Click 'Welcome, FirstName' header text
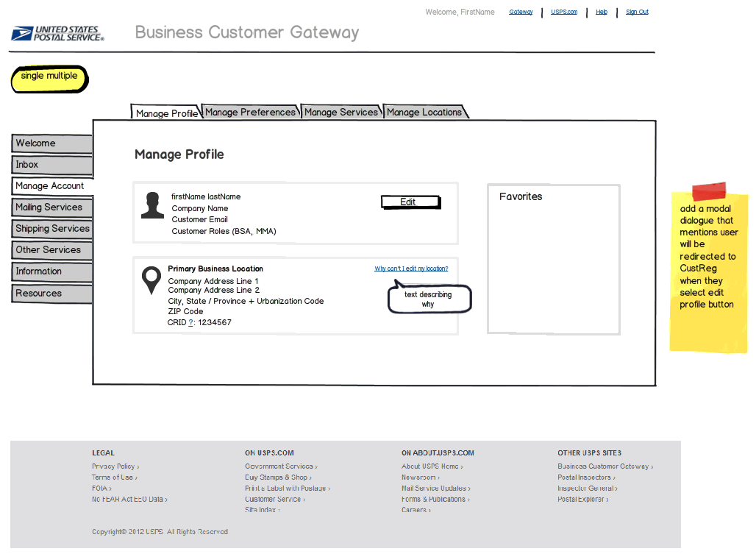This screenshot has width=756, height=554. pyautogui.click(x=460, y=12)
